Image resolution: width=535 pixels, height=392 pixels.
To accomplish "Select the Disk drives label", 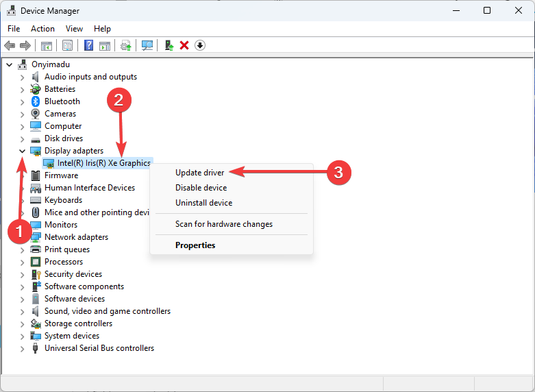I will coord(64,138).
